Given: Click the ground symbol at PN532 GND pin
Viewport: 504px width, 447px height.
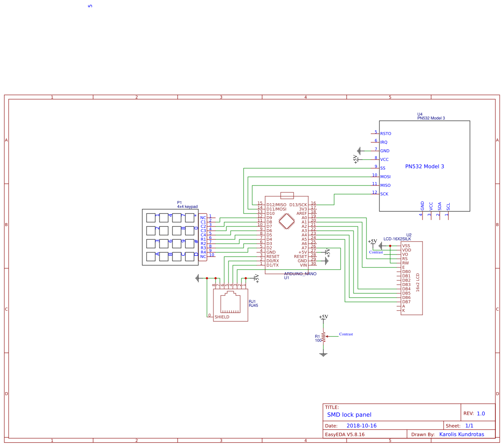Looking at the screenshot, I should click(x=360, y=151).
